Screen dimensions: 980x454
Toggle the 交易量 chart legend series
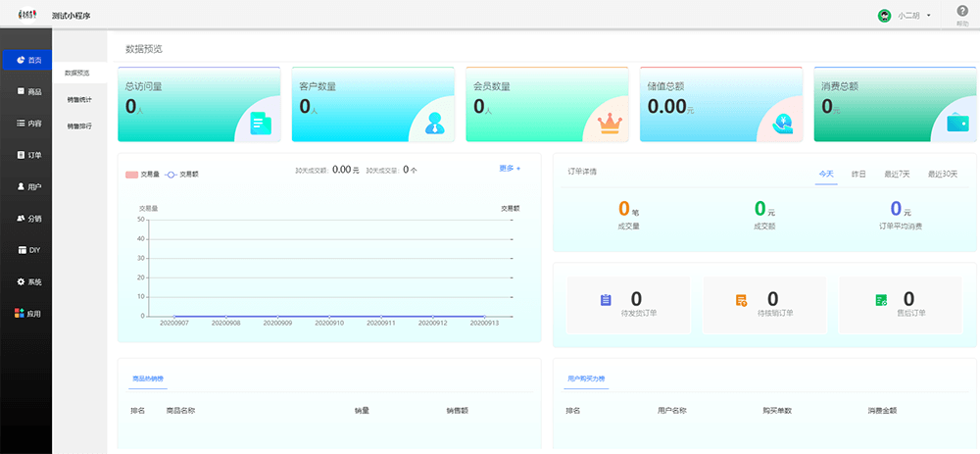point(142,174)
